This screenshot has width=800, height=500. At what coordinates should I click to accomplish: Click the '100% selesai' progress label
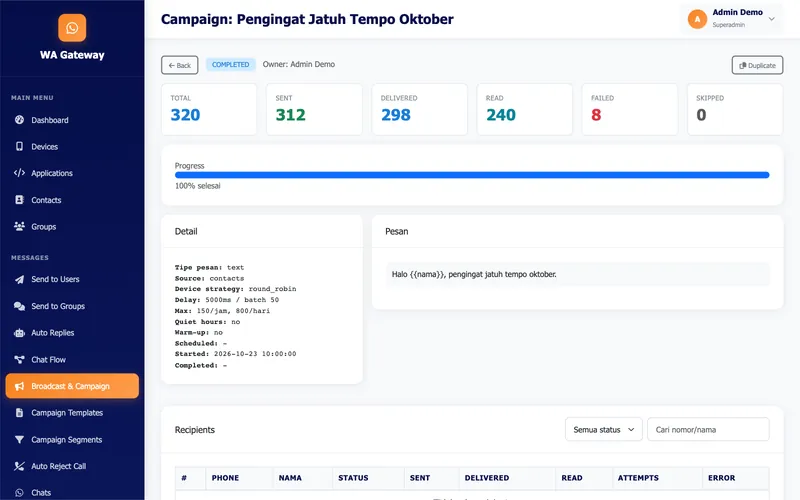[197, 186]
